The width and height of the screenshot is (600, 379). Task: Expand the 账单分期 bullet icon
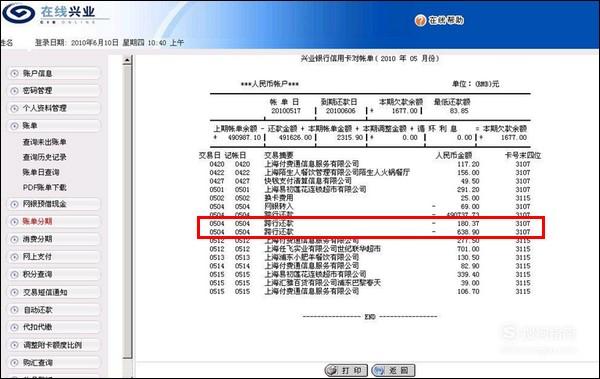click(x=15, y=221)
